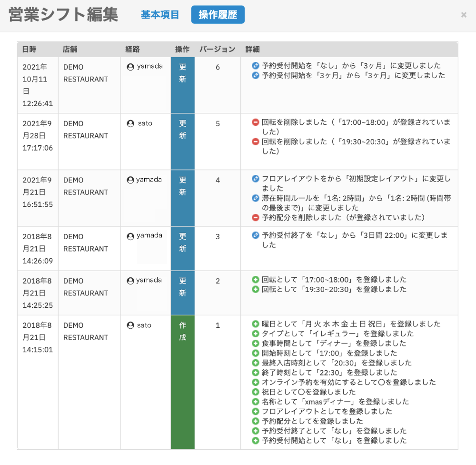Click the delete icon beside 予約配分を削除しました

click(x=256, y=217)
